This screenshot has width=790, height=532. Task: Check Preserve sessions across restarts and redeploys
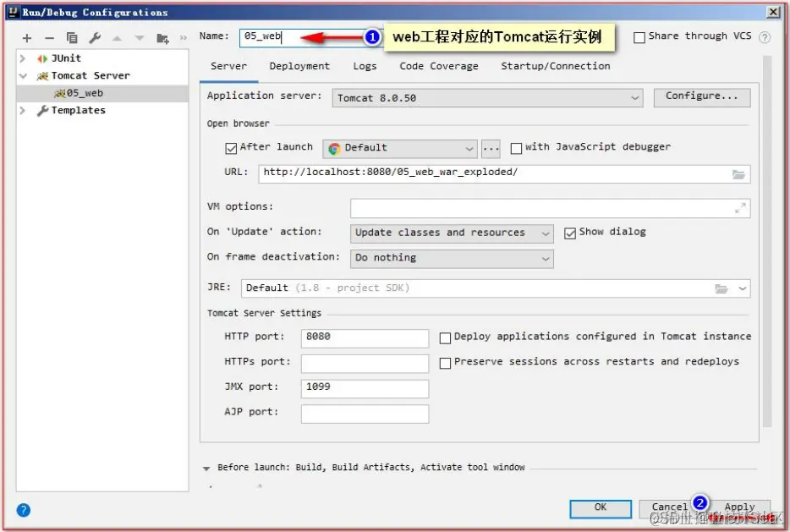tap(445, 363)
